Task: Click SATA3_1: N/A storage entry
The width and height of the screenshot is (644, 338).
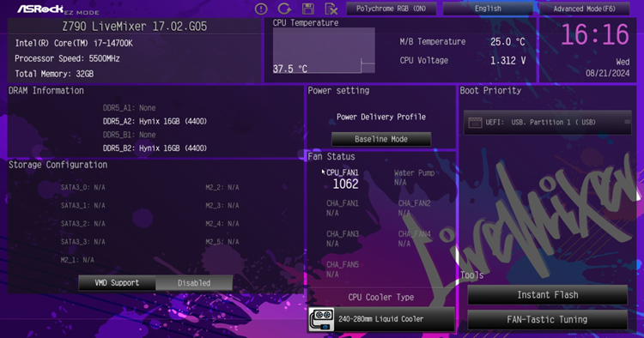Action: 83,206
